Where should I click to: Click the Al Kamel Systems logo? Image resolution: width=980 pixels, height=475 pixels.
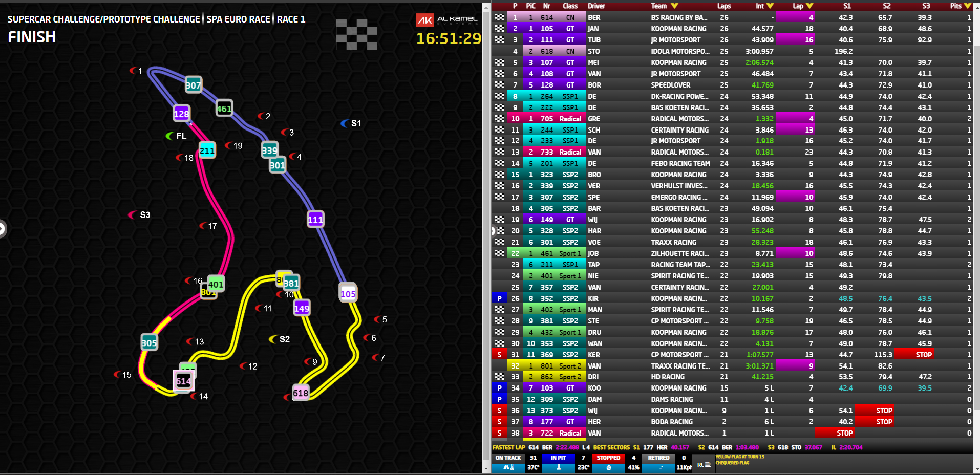coord(446,20)
